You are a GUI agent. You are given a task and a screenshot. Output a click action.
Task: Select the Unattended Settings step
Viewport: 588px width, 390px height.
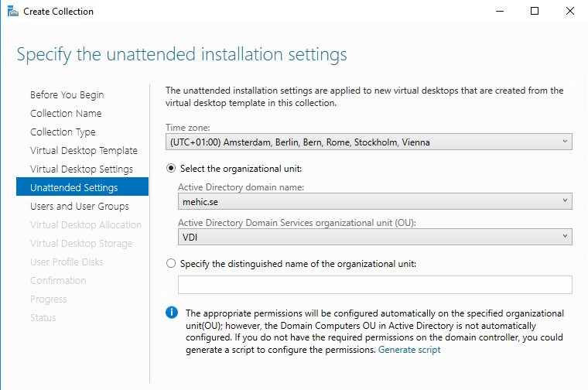coord(73,187)
